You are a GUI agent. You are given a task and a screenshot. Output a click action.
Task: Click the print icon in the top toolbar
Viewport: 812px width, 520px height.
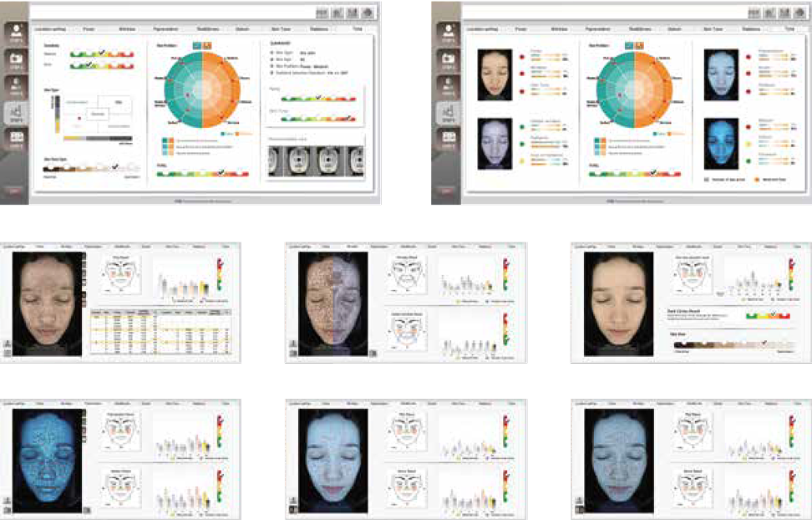(322, 12)
